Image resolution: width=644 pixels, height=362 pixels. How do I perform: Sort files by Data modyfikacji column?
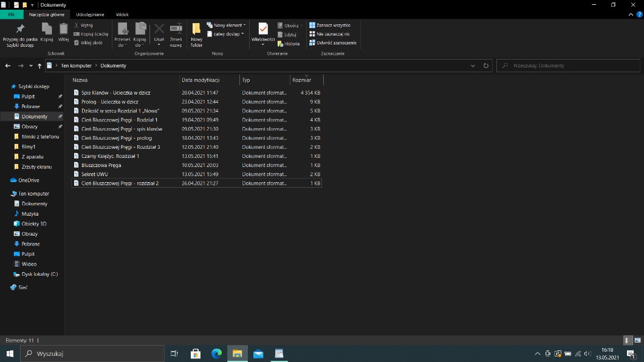pyautogui.click(x=200, y=80)
